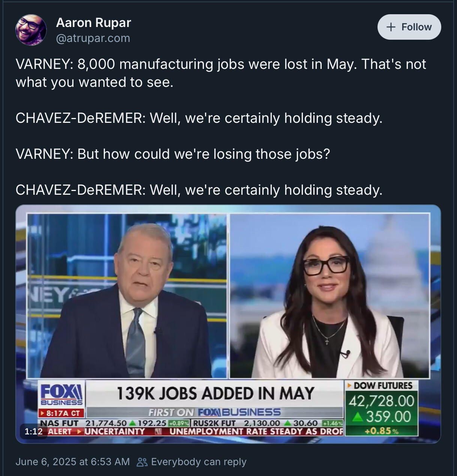
Task: Click the Dow Futures green arrow indicator
Action: point(358,416)
